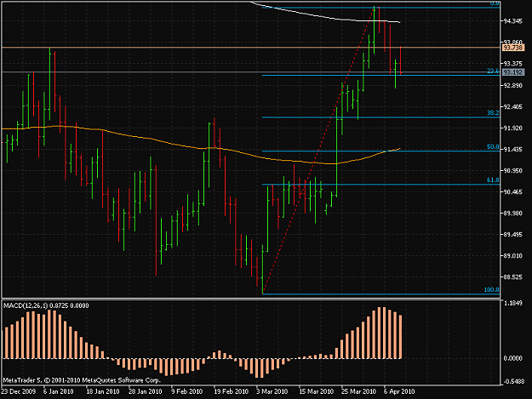Viewport: 532px width, 399px height.
Task: Click the MetaTrader 5 copyright text
Action: 82,380
